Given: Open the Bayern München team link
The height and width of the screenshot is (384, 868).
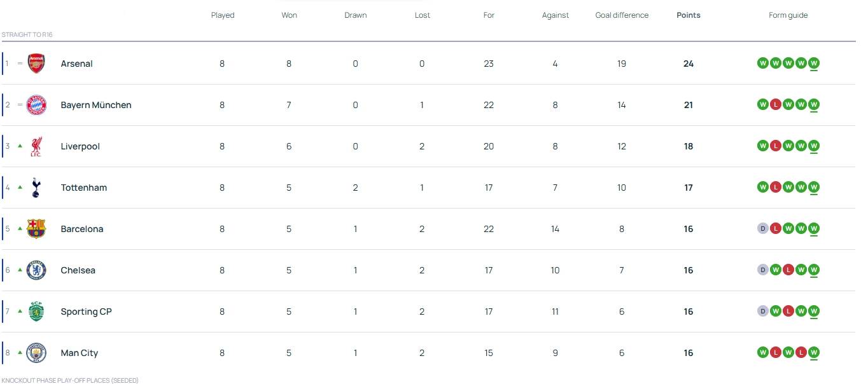Looking at the screenshot, I should coord(95,105).
